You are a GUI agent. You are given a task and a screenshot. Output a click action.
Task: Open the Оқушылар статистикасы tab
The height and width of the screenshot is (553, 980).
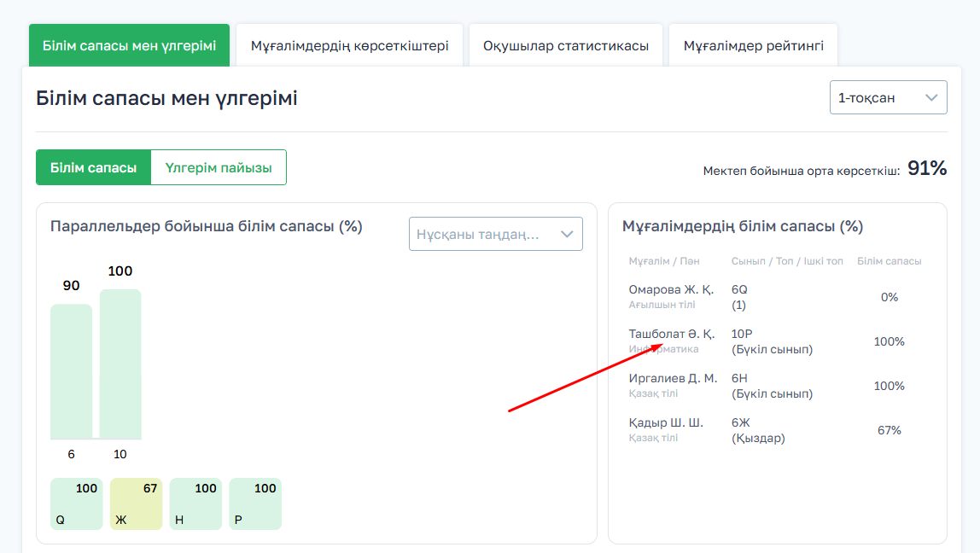click(x=565, y=46)
